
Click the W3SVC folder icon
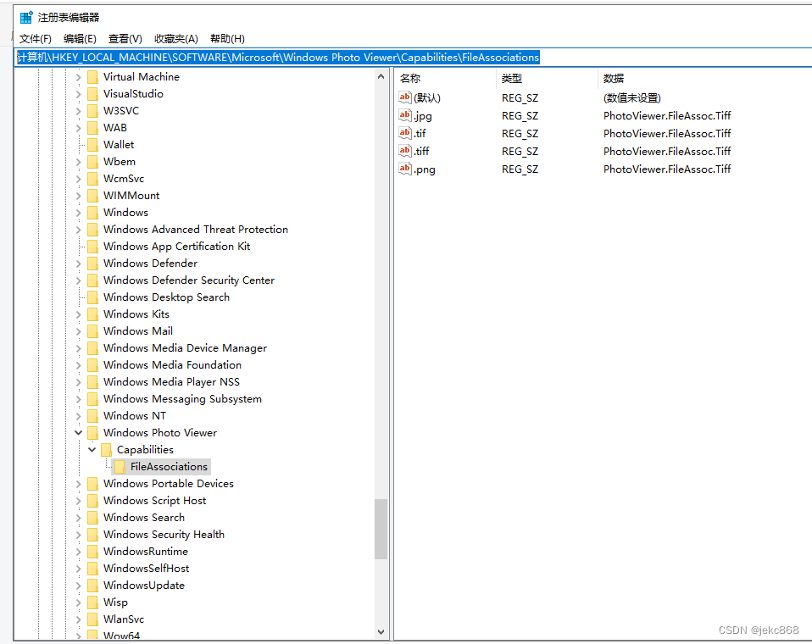pyautogui.click(x=92, y=111)
